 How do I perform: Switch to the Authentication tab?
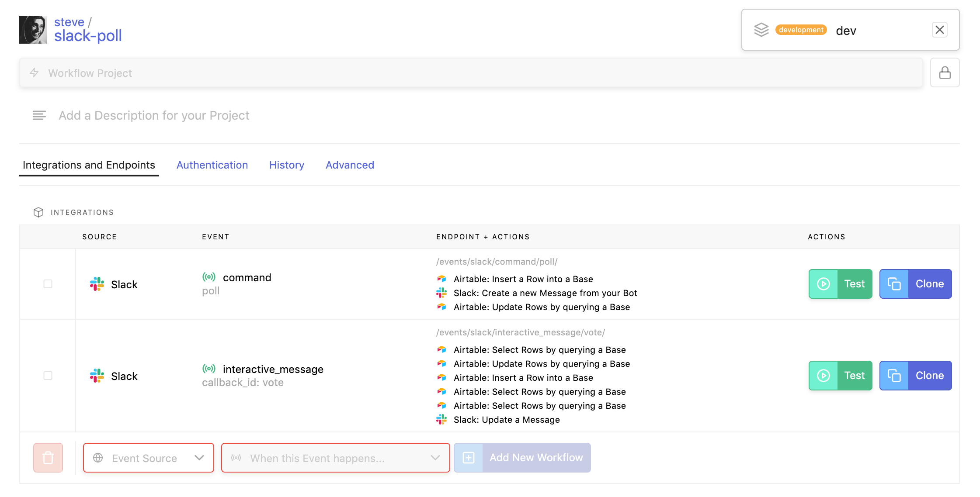212,165
